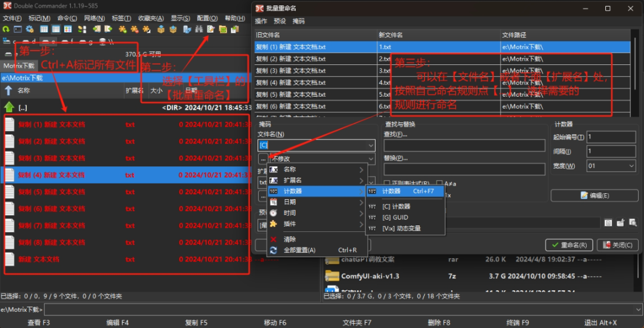644x328 pixels.
Task: Open the 配置(O) menu
Action: pyautogui.click(x=207, y=18)
